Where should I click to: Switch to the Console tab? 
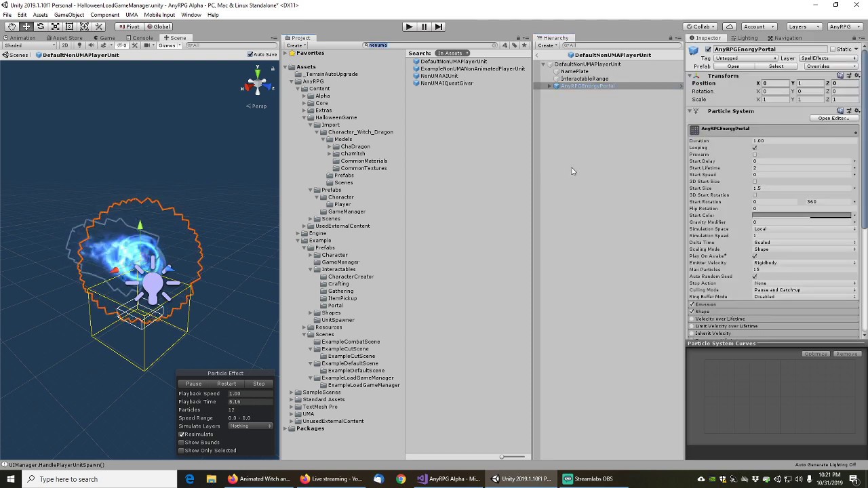pos(140,38)
